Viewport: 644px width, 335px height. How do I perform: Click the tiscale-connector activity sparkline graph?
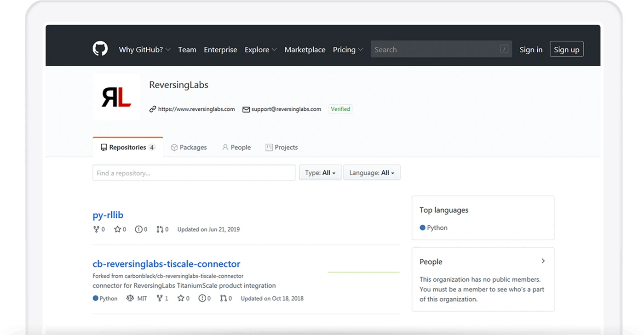click(x=363, y=272)
